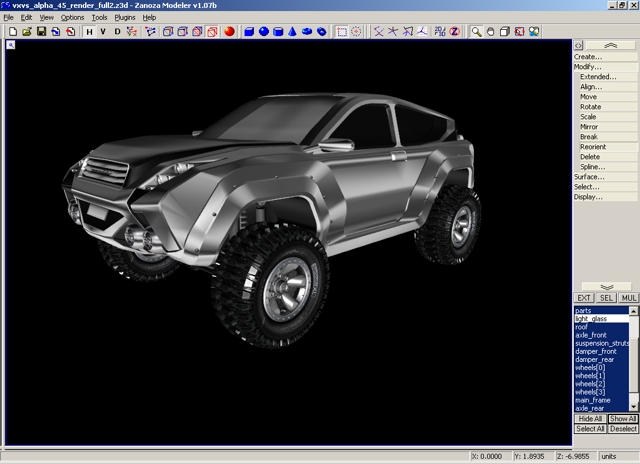Select wheels[0] in the object list
640x464 pixels.
590,368
